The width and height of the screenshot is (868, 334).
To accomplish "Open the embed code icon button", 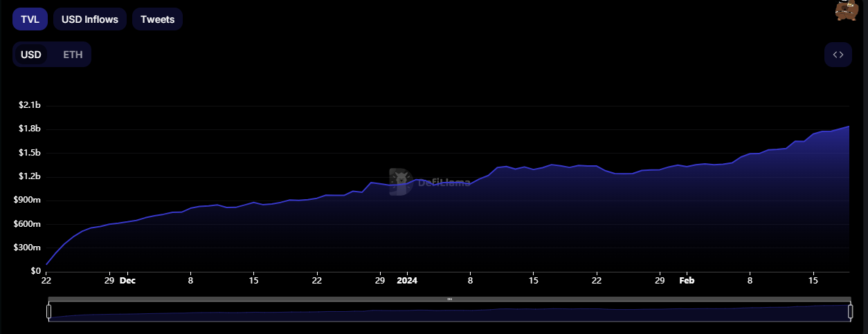I will click(838, 55).
